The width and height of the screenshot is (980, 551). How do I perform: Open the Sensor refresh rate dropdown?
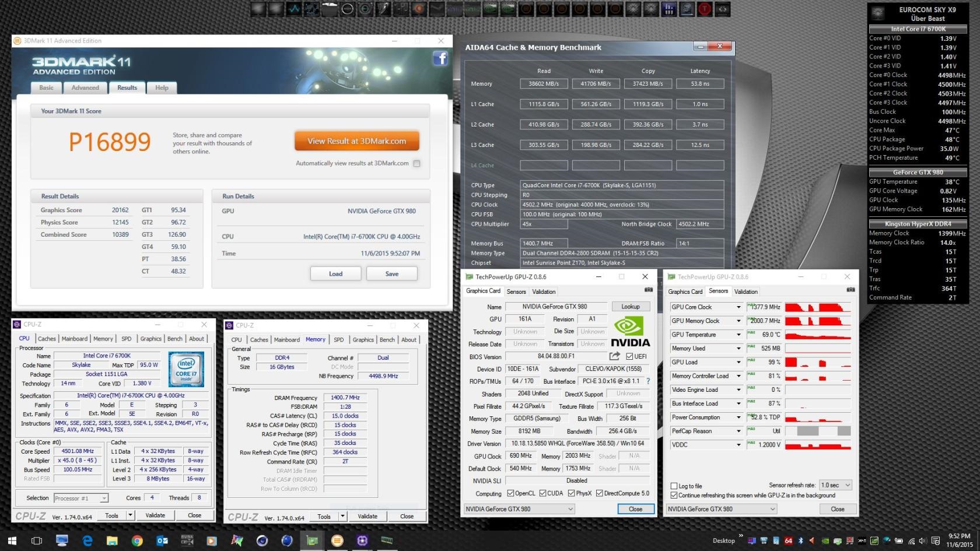[835, 485]
